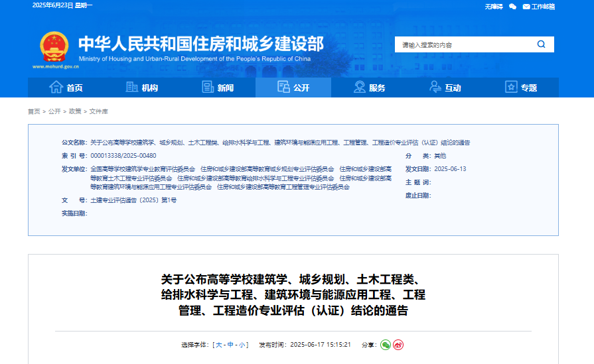The image size is (594, 364).
Task: Set font size to 小
Action: click(x=242, y=345)
